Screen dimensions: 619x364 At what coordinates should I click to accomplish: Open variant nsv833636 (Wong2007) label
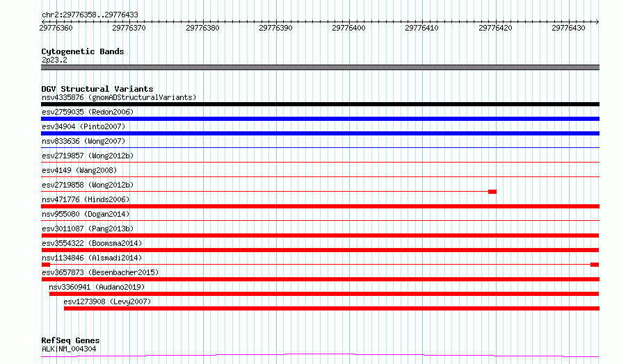tap(83, 141)
